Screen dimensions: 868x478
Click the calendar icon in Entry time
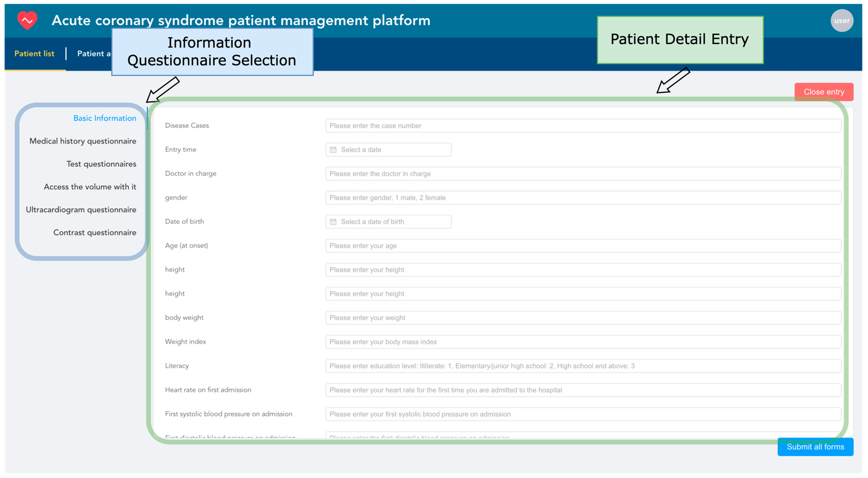333,150
